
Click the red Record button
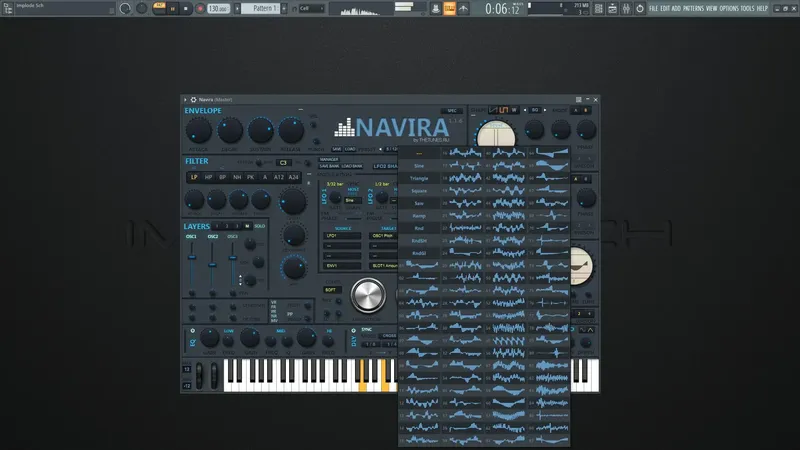[200, 9]
